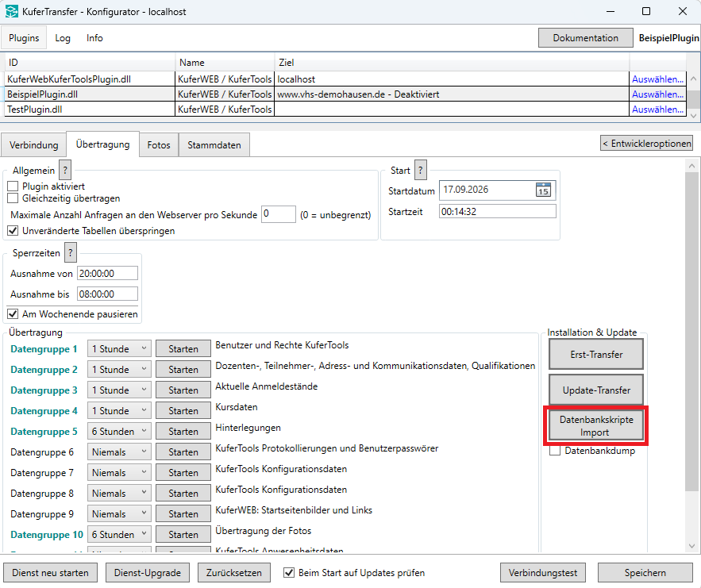This screenshot has height=588, width=701.
Task: Open interval dropdown for Datengruppe 3
Action: (x=119, y=390)
